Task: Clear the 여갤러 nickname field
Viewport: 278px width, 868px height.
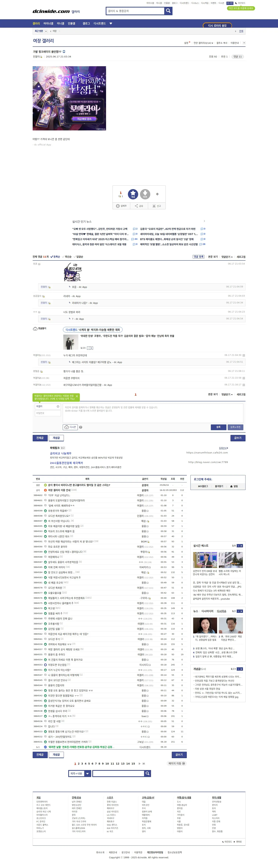Action: pyautogui.click(x=58, y=406)
